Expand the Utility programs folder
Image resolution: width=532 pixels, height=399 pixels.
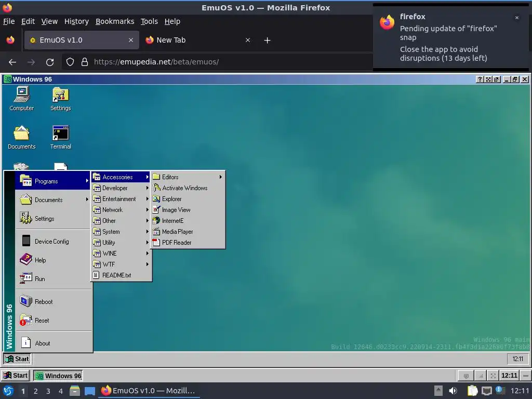121,242
